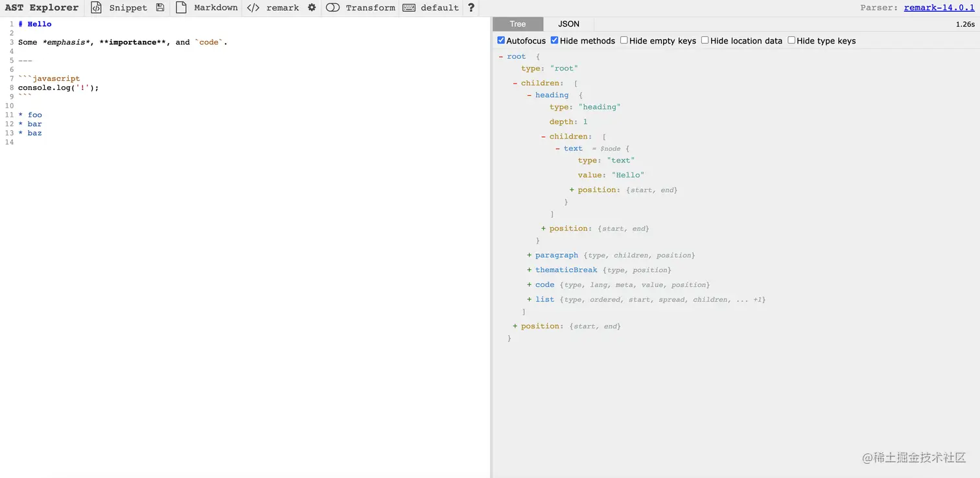Open the Markdown language menu
The image size is (980, 478).
pos(216,8)
